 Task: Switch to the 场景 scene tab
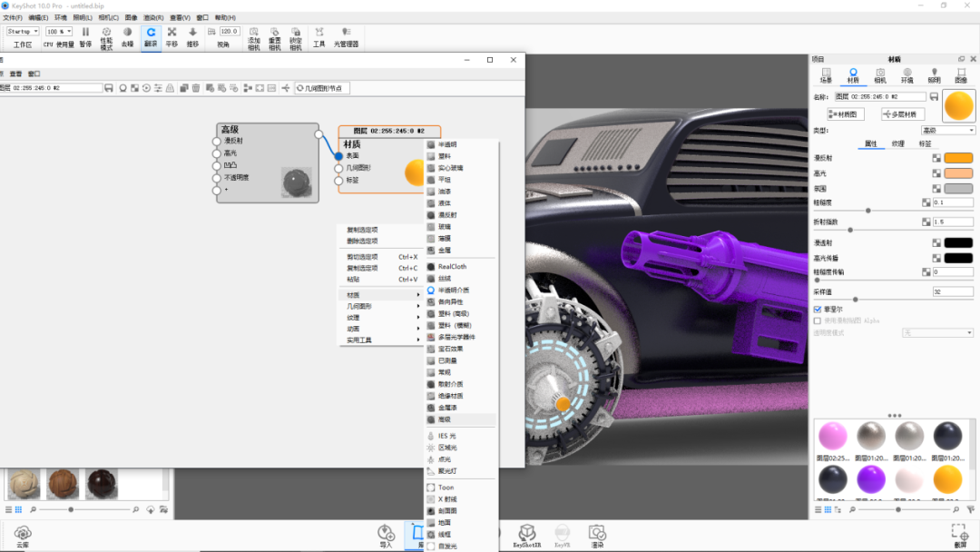[x=827, y=75]
